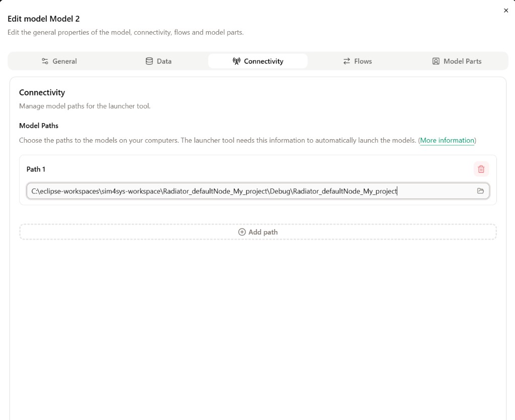Open the More information link
The image size is (515, 420).
447,141
